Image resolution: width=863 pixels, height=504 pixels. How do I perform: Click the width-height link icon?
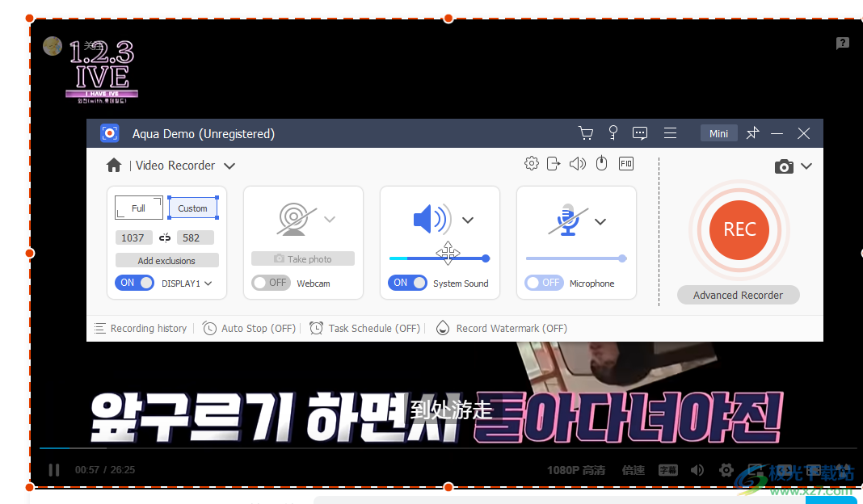click(165, 237)
